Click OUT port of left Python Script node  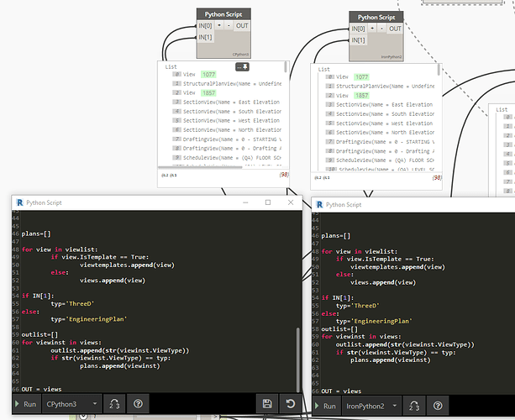click(x=242, y=25)
